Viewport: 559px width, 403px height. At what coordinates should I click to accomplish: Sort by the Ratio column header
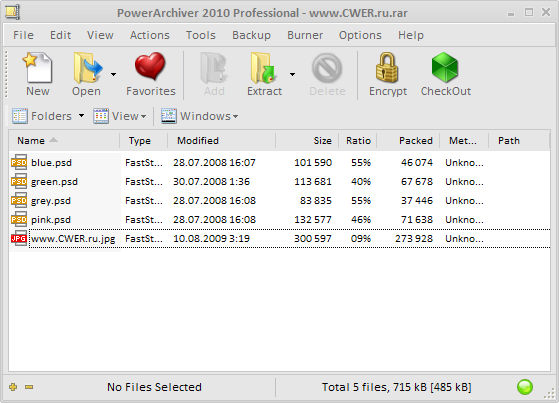coord(358,141)
